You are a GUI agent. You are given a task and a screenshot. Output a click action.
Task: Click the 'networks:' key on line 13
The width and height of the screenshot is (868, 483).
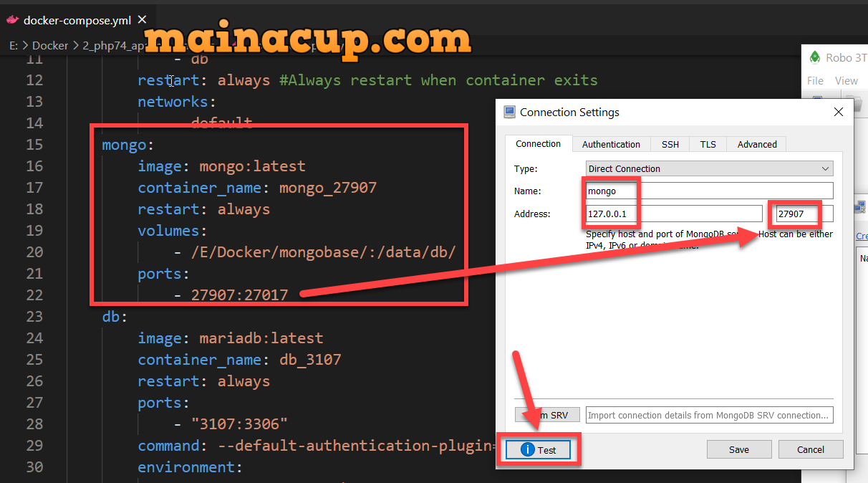[178, 102]
